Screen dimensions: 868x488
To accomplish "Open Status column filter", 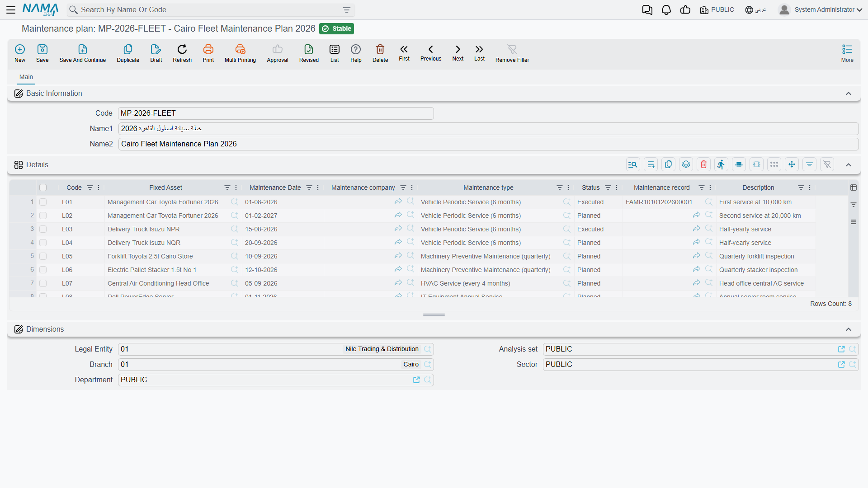I will click(608, 188).
